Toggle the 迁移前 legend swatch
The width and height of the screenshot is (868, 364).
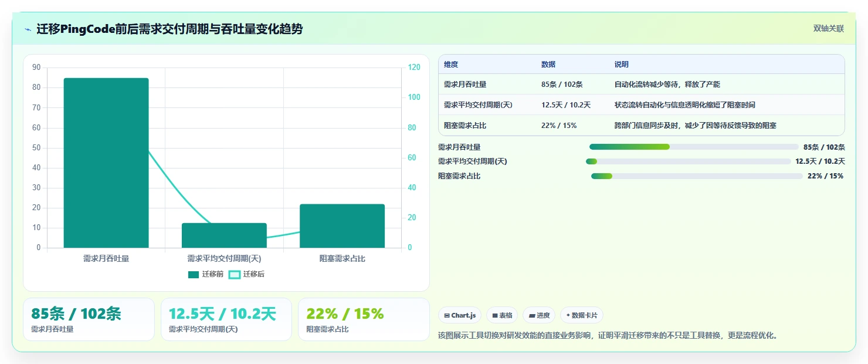click(194, 275)
